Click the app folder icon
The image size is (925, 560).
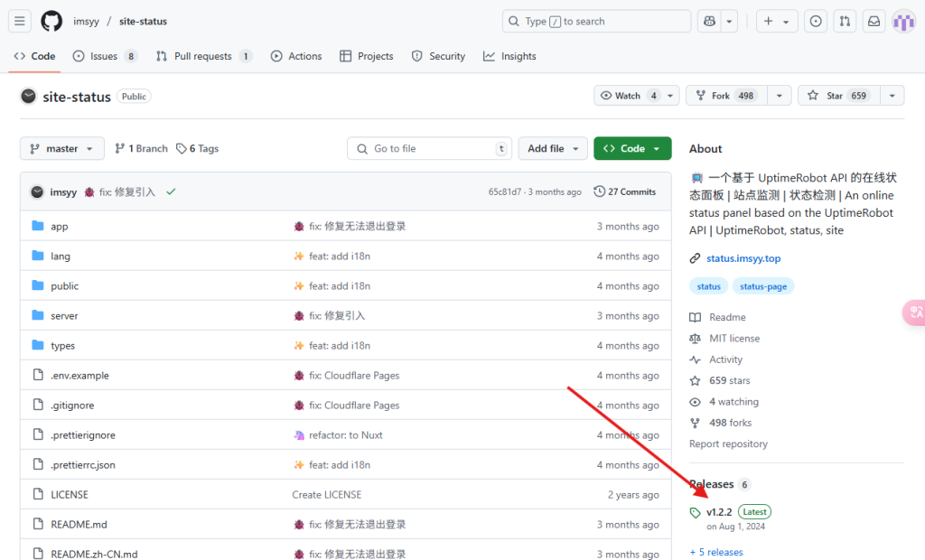click(x=38, y=226)
